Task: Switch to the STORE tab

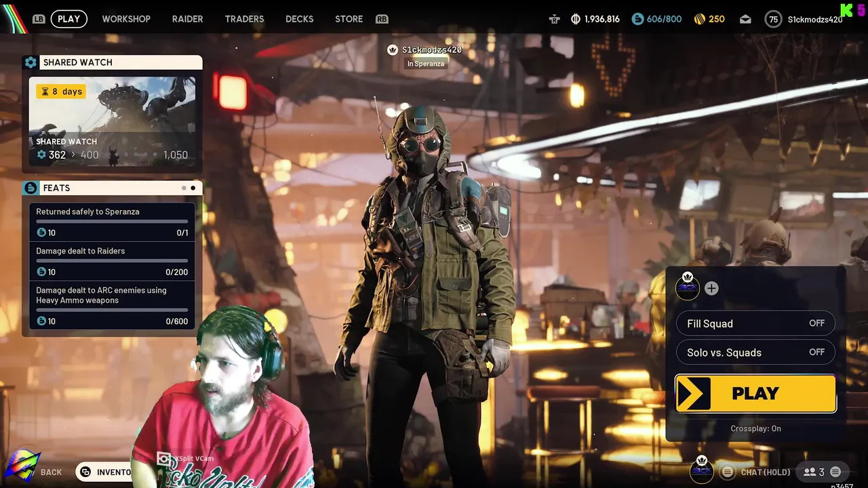Action: point(349,19)
